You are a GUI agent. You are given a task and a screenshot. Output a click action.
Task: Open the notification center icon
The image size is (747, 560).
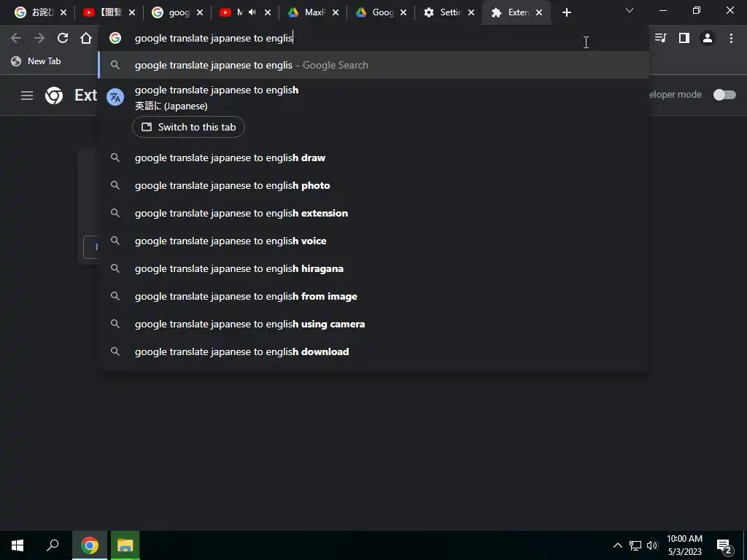click(x=724, y=546)
